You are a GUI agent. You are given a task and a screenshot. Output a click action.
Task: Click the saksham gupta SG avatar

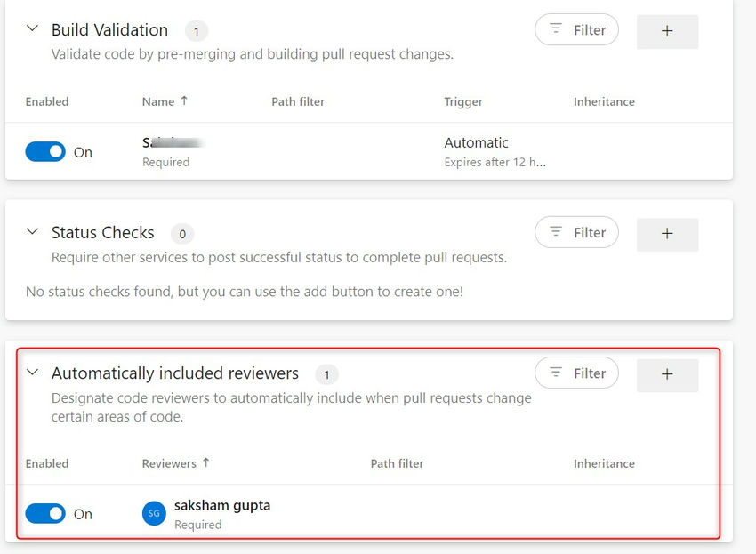[x=154, y=514]
